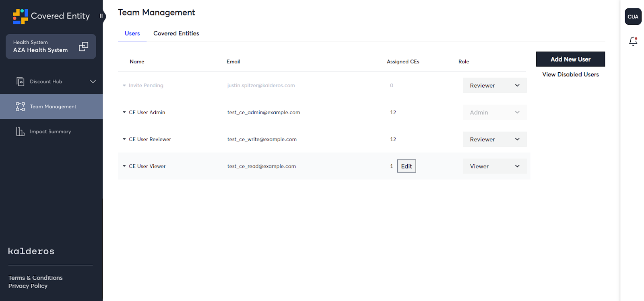Open the CUA user avatar menu

(x=633, y=16)
